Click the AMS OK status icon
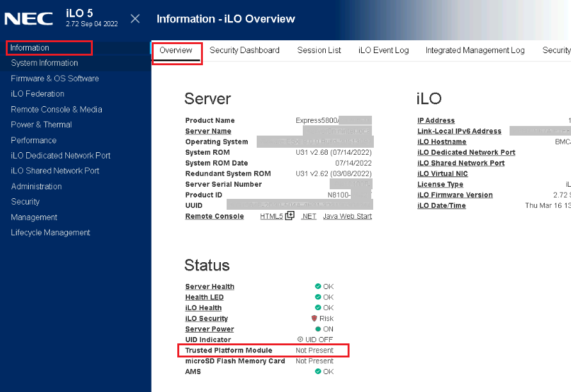 [318, 372]
